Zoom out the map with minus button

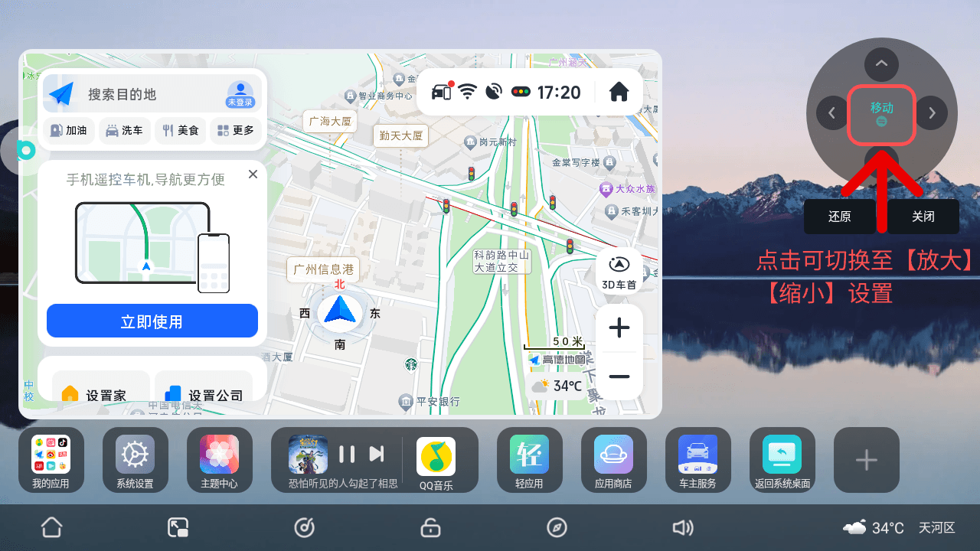619,377
